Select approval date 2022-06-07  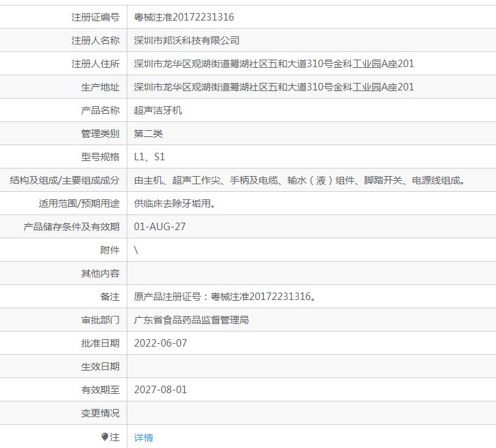point(160,343)
